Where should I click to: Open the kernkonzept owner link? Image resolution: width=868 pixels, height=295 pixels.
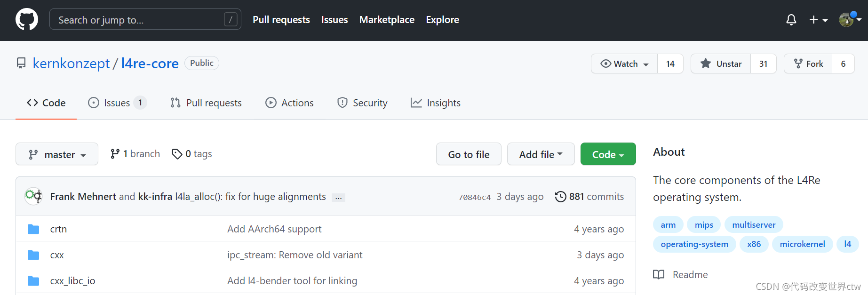71,64
